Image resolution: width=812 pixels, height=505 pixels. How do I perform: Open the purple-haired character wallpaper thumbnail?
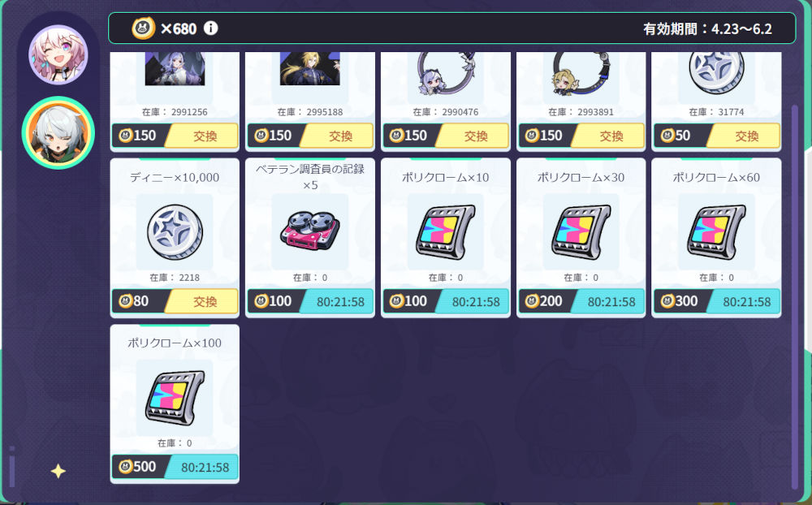point(175,68)
